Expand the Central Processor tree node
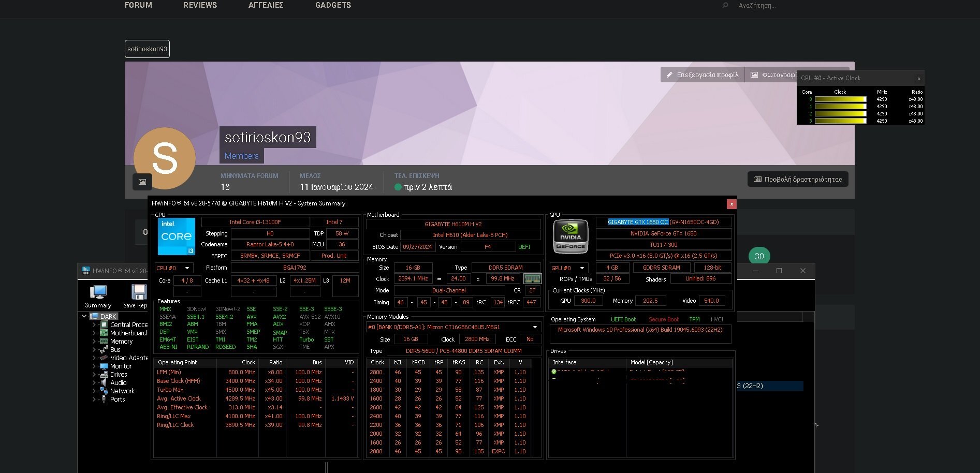 (x=94, y=324)
